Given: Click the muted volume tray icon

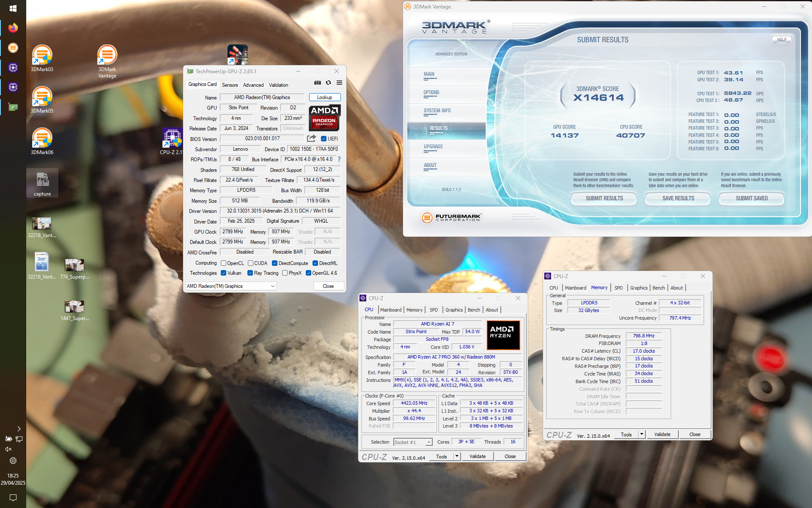Looking at the screenshot, I should point(8,449).
